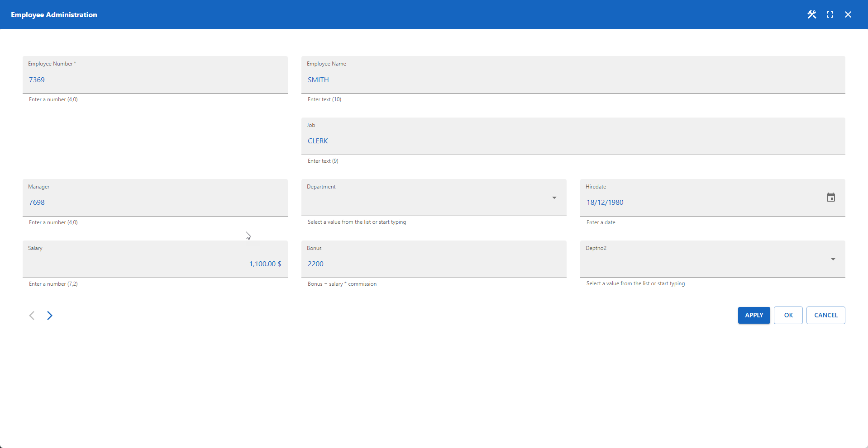Expand the Deptno2 dropdown arrow

click(x=833, y=259)
